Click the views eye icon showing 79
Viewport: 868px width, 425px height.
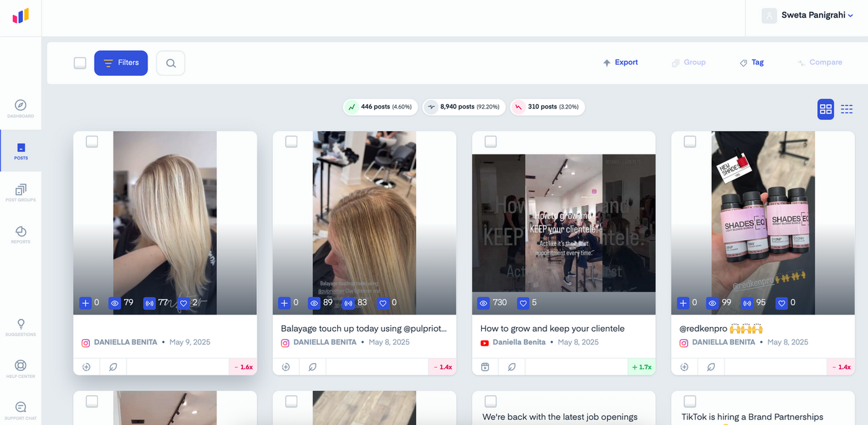pos(115,303)
